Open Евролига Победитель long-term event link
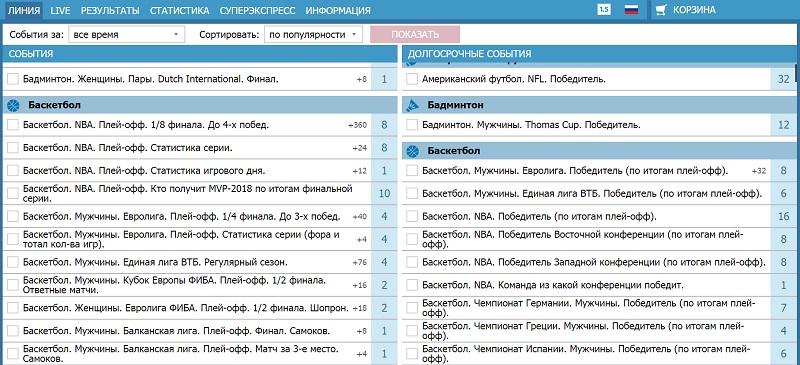The width and height of the screenshot is (800, 365). pos(575,171)
